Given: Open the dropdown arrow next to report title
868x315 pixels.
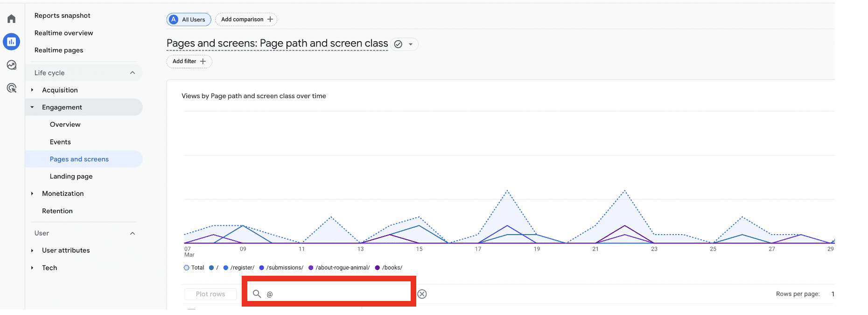Looking at the screenshot, I should [x=411, y=44].
